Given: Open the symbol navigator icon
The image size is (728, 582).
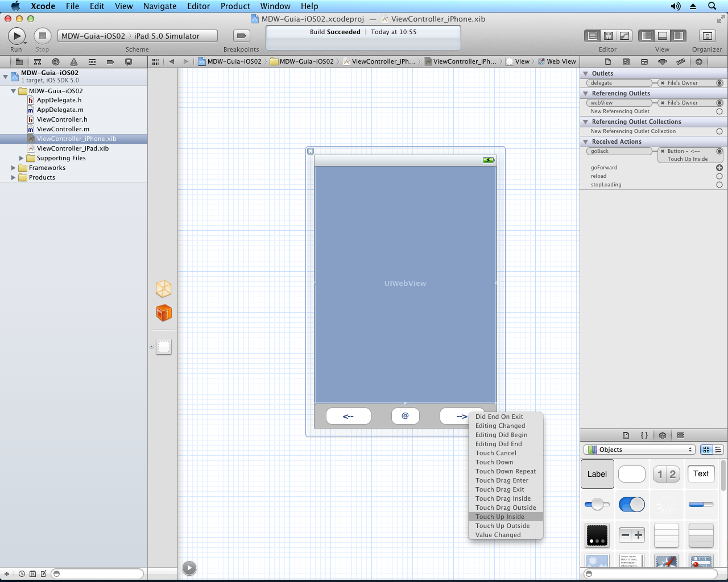Looking at the screenshot, I should click(x=38, y=61).
